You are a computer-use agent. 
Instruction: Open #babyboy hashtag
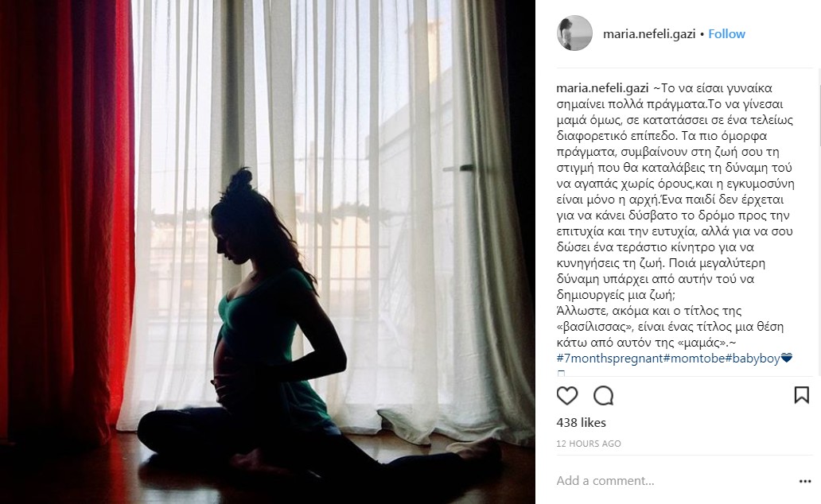coord(753,359)
